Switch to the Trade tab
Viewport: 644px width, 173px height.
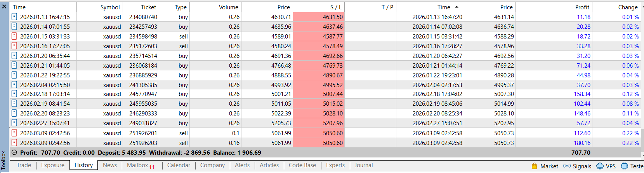[24, 165]
